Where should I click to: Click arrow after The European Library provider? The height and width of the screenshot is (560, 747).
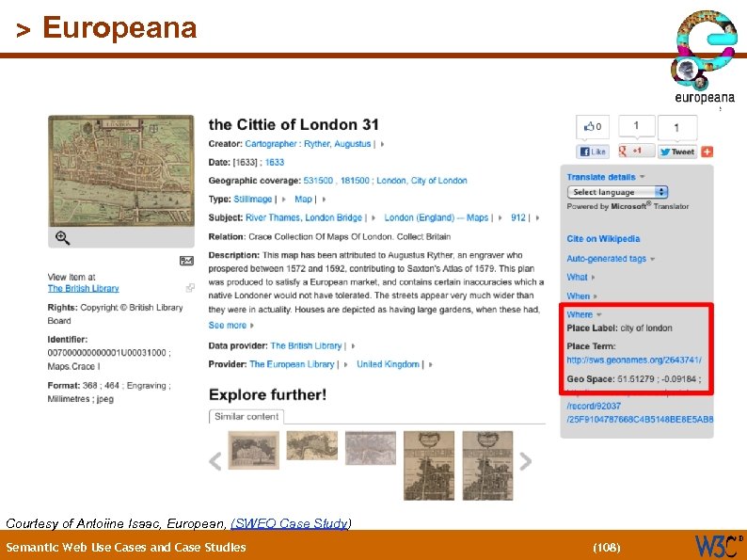point(345,364)
